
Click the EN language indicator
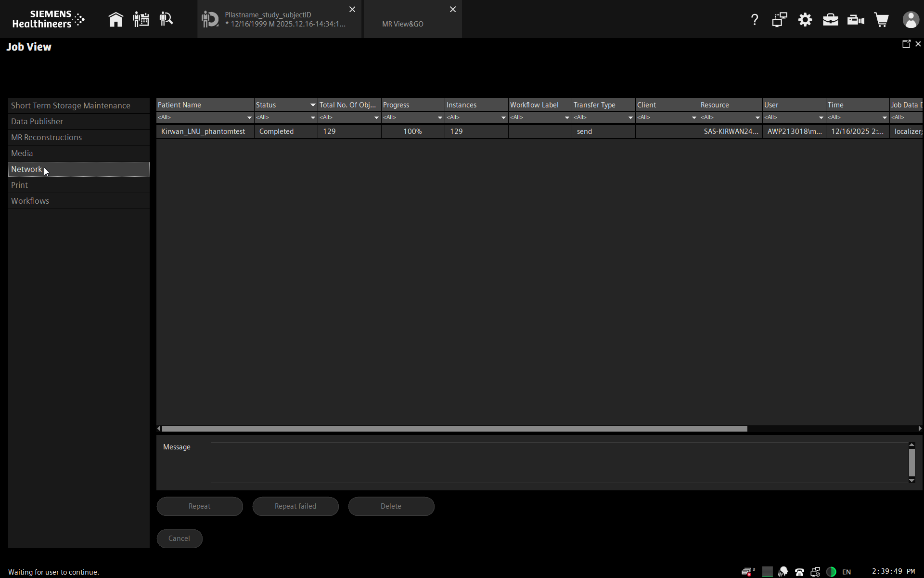pos(847,572)
